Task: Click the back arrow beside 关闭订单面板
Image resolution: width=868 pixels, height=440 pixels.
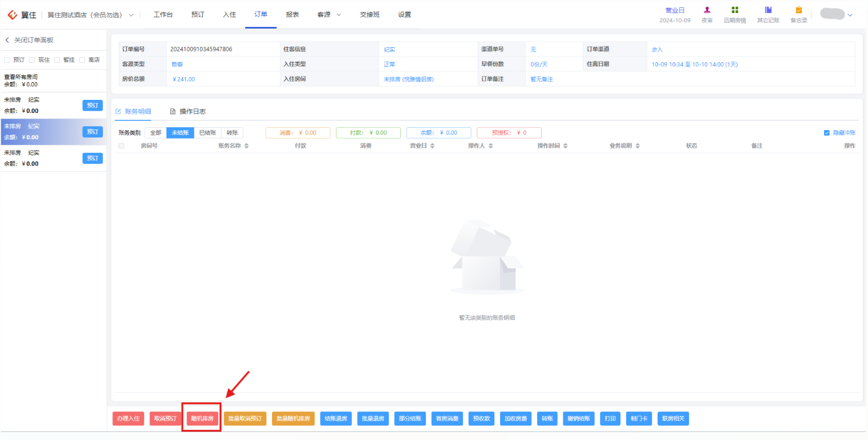Action: tap(7, 40)
